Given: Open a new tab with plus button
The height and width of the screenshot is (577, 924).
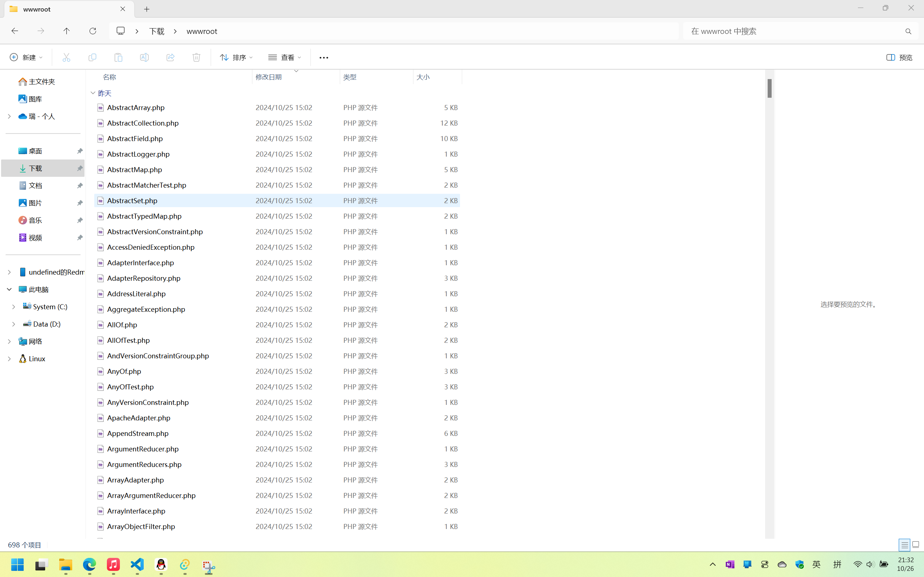Looking at the screenshot, I should point(147,9).
